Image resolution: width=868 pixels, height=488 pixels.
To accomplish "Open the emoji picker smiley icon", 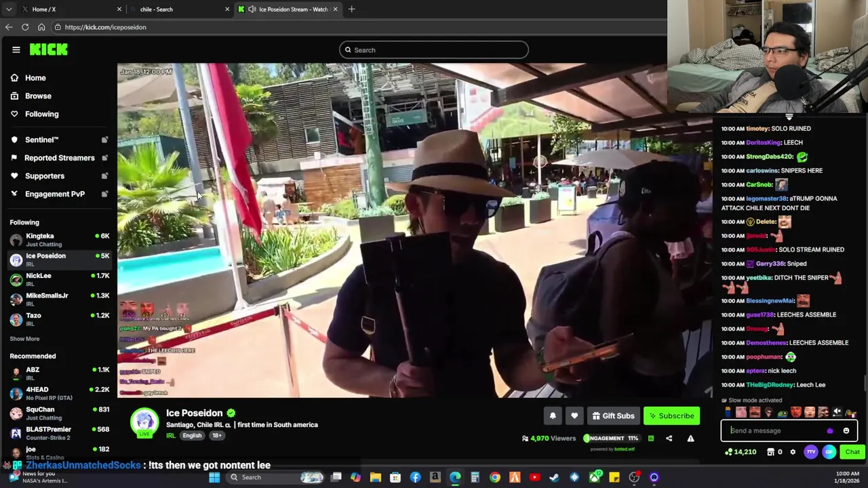I will pyautogui.click(x=846, y=430).
